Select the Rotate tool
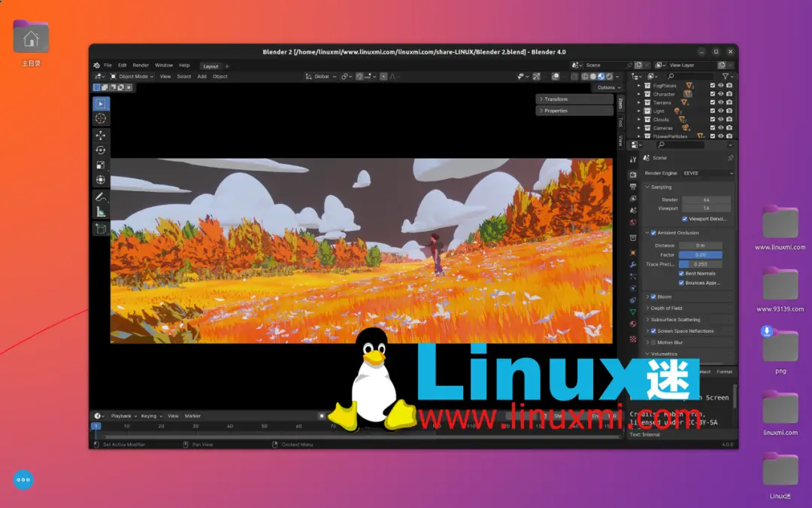The image size is (812, 508). click(101, 151)
